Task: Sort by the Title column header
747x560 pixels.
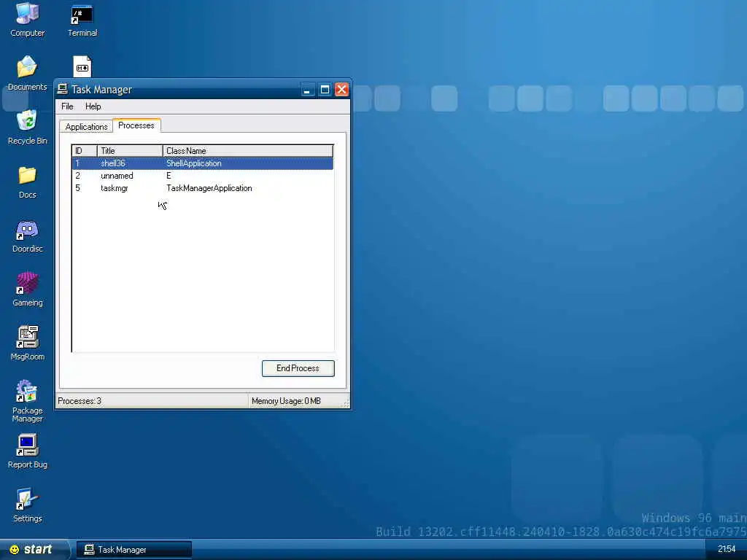Action: (x=130, y=151)
